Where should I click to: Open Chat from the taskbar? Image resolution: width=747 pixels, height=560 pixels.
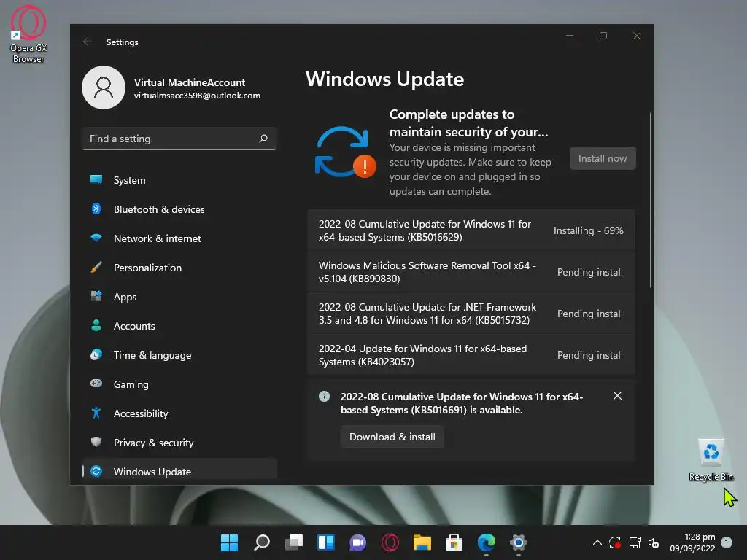pyautogui.click(x=357, y=542)
